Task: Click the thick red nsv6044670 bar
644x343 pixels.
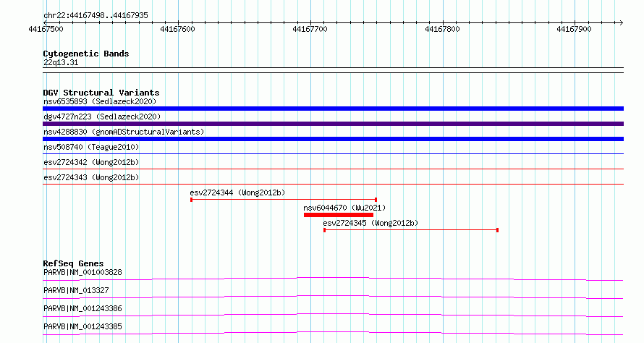Action: 339,215
